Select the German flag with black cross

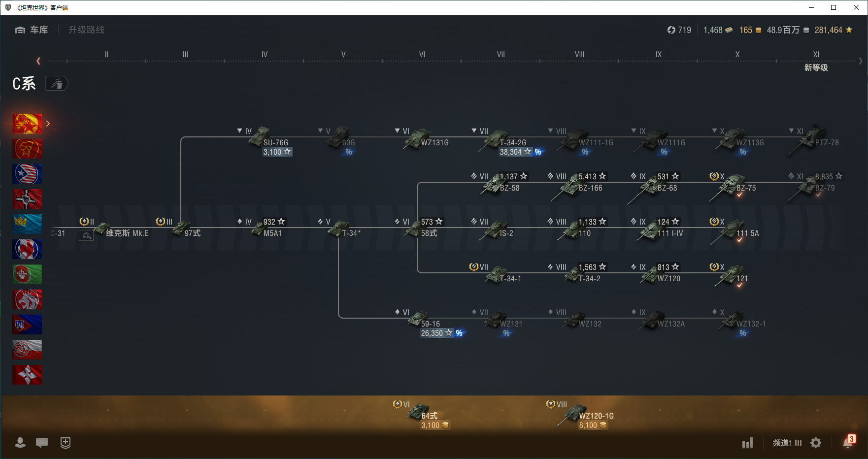click(x=27, y=199)
